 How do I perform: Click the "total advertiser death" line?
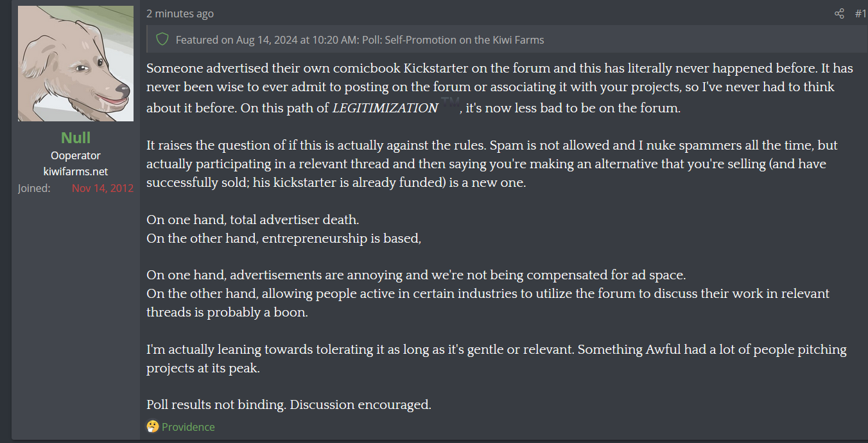(252, 220)
